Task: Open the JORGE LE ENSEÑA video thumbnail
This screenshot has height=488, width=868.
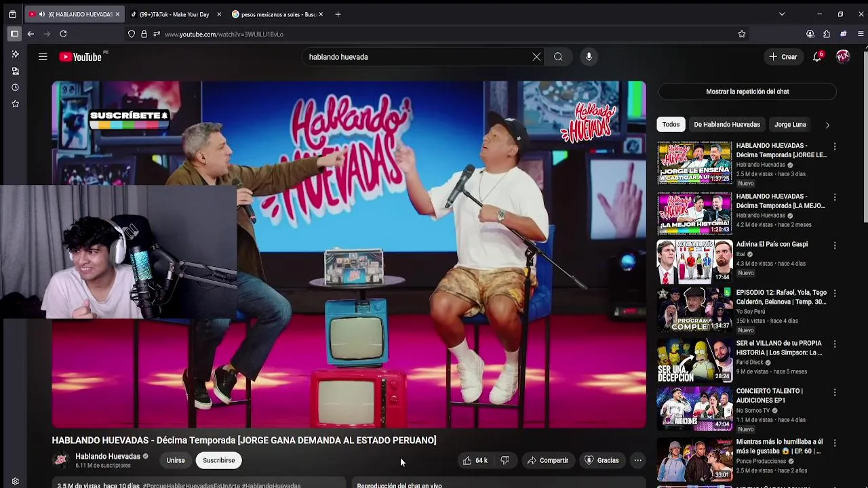Action: (694, 163)
